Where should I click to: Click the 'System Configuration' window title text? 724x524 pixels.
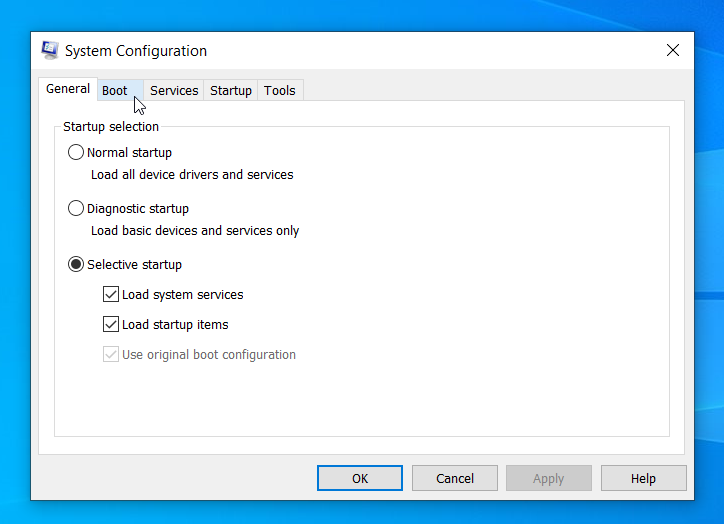(136, 51)
